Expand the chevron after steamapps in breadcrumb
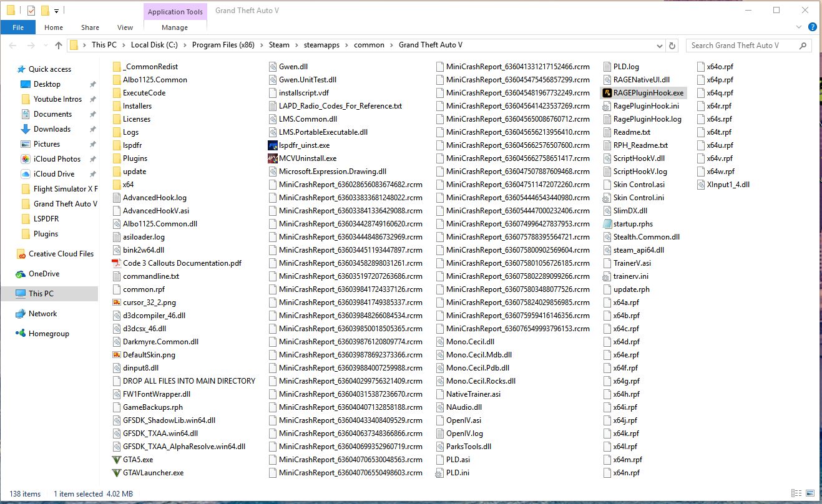This screenshot has height=504, width=822. [347, 45]
